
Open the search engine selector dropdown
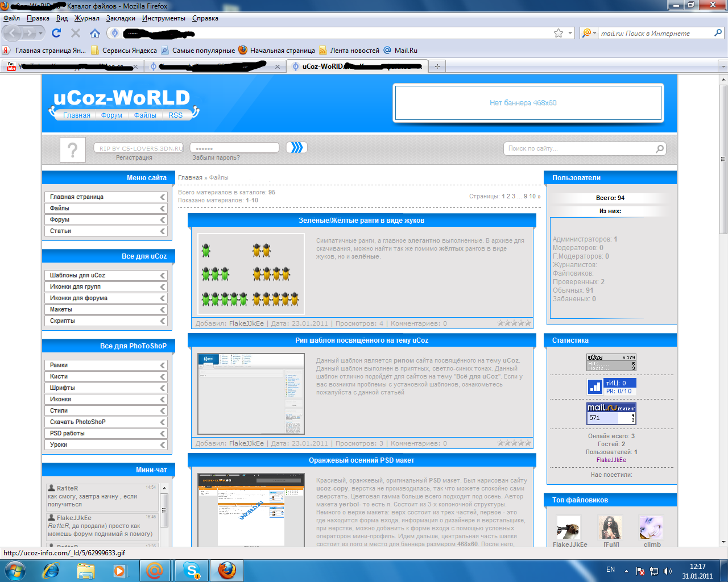point(589,33)
